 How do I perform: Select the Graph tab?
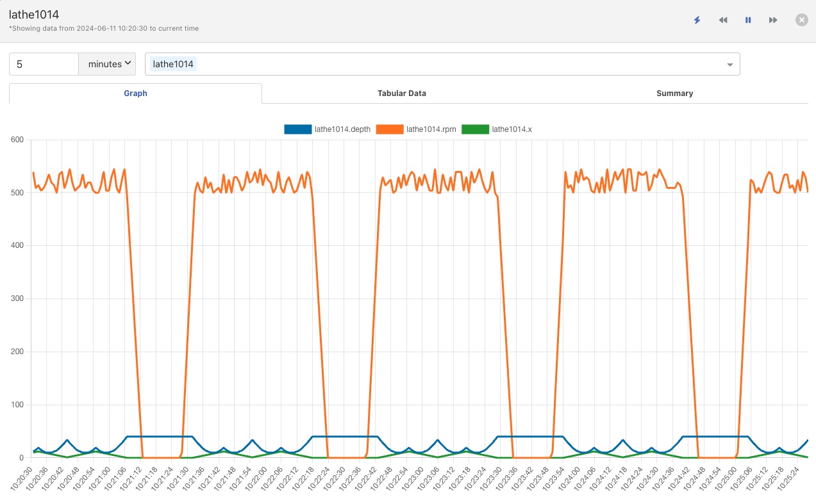pos(135,93)
